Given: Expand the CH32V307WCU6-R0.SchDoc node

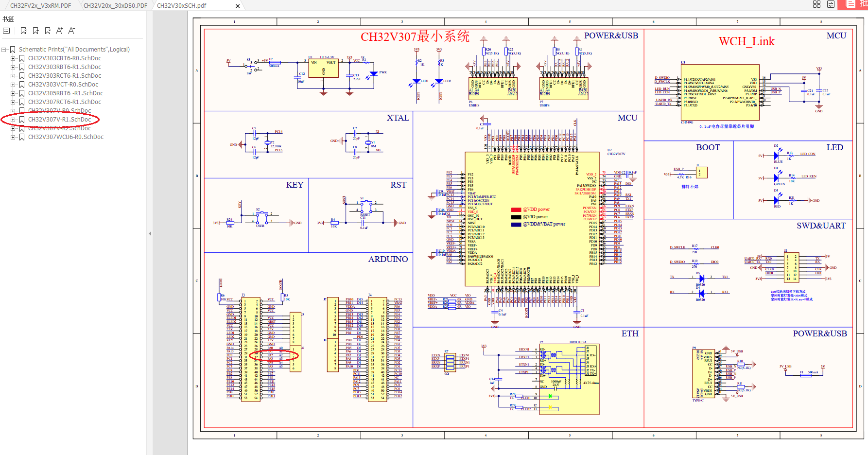Looking at the screenshot, I should [13, 137].
